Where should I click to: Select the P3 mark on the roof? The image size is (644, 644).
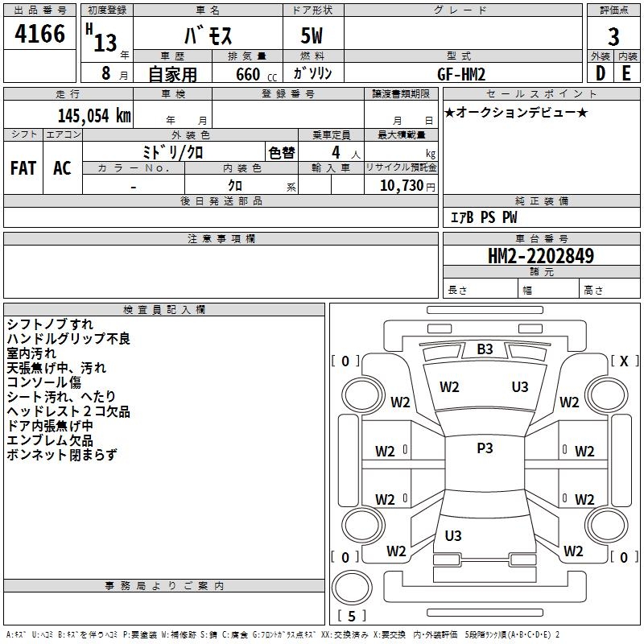pos(485,449)
